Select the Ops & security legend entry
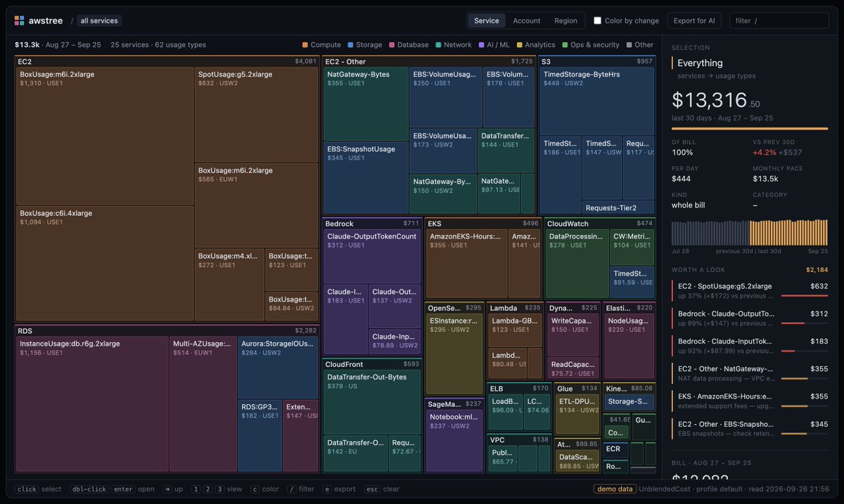This screenshot has width=844, height=504. pos(591,45)
